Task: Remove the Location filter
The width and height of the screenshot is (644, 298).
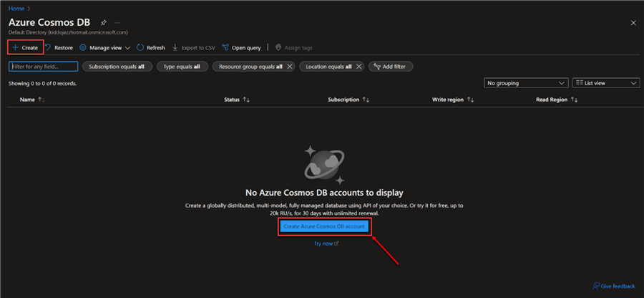Action: pyautogui.click(x=358, y=67)
